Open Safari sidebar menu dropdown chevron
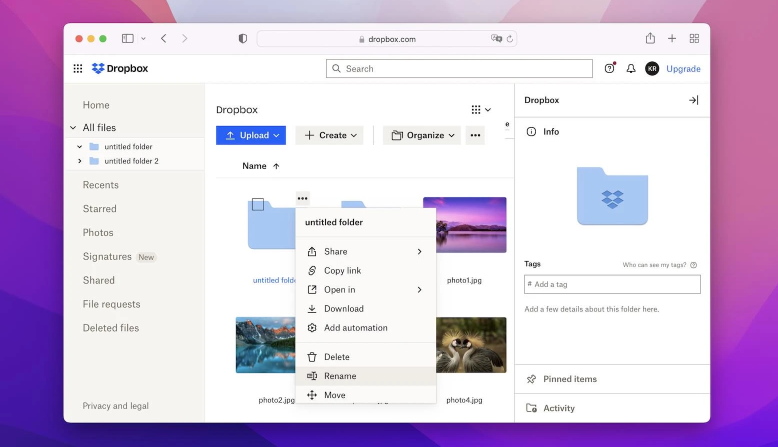Screen dimensions: 778x447 click(x=143, y=38)
